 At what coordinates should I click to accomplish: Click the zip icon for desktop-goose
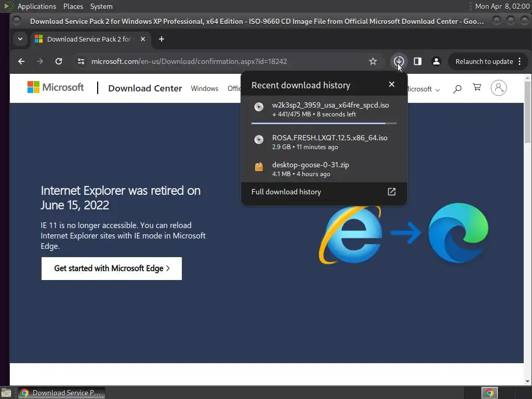(x=259, y=167)
